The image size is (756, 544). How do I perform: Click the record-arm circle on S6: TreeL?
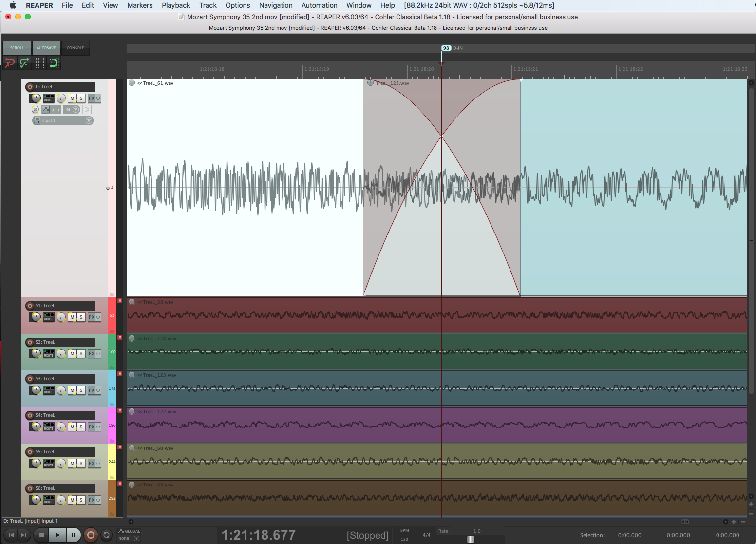click(x=30, y=488)
